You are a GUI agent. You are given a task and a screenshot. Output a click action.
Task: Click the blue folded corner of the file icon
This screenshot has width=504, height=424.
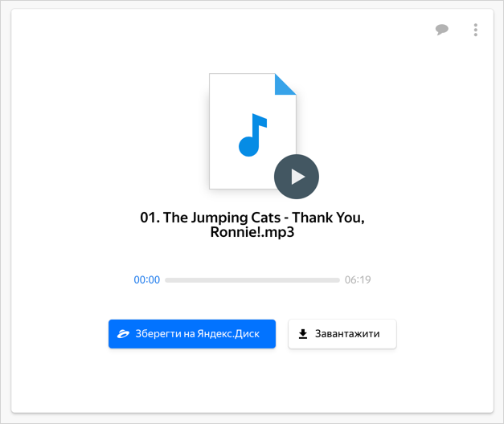click(284, 85)
